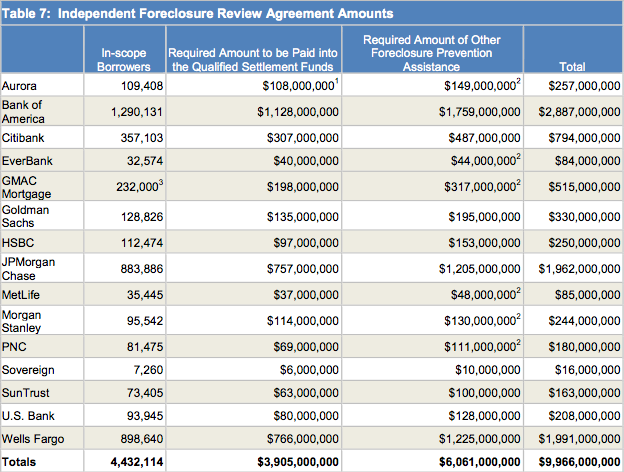The width and height of the screenshot is (624, 472).
Task: Click Citibank assistance amount $487,000,000
Action: (x=484, y=138)
